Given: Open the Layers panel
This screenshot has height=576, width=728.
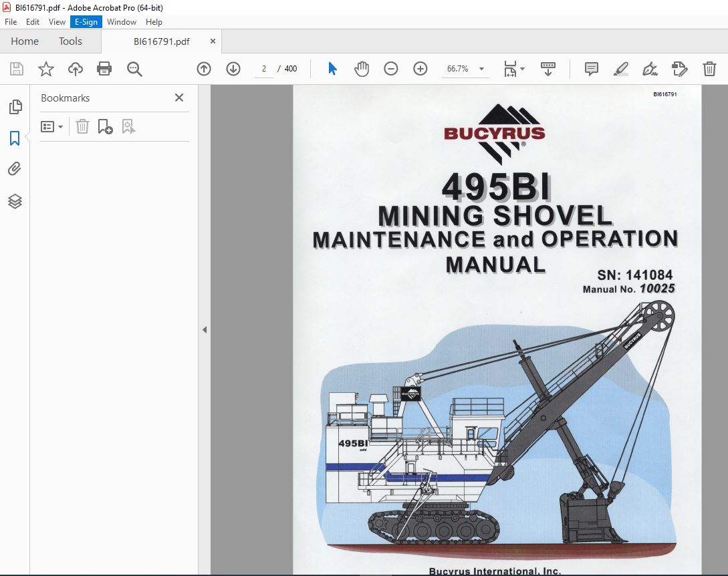Looking at the screenshot, I should click(15, 201).
